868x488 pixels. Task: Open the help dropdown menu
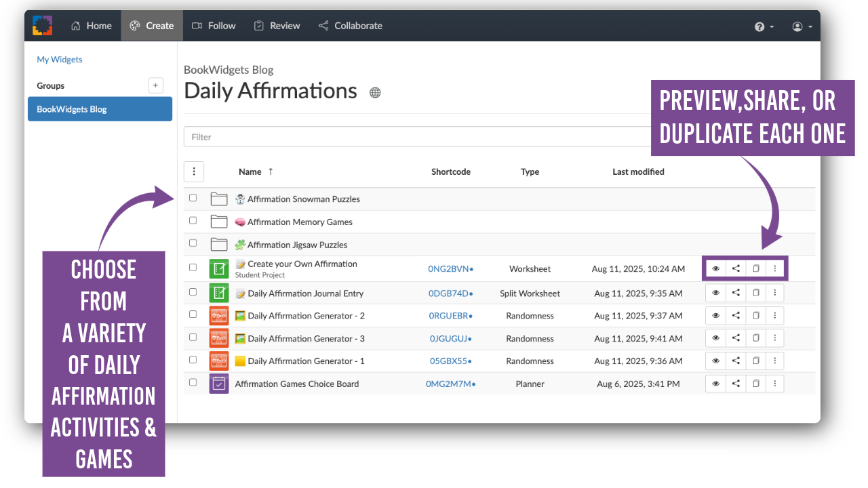(764, 26)
